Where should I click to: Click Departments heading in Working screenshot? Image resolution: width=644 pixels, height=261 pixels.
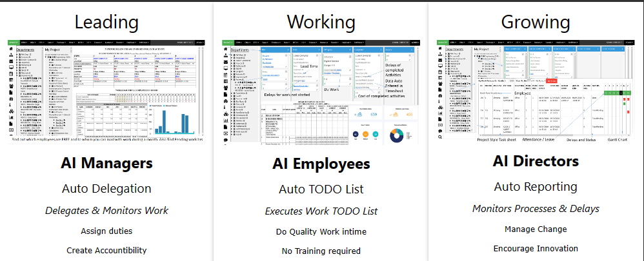(x=240, y=50)
